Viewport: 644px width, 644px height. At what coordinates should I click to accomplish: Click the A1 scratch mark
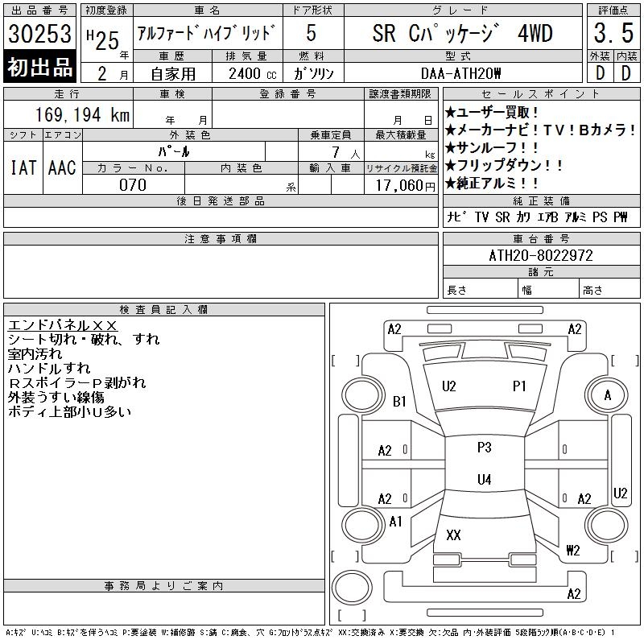point(395,522)
